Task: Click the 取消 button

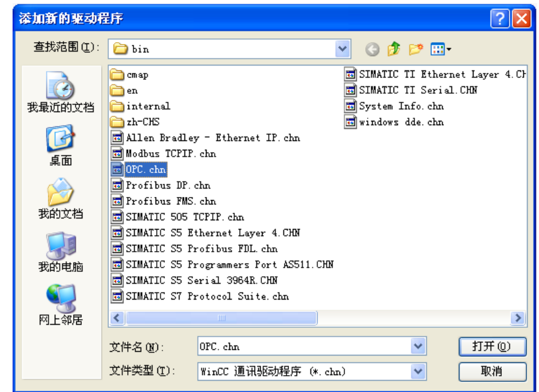Action: [492, 371]
